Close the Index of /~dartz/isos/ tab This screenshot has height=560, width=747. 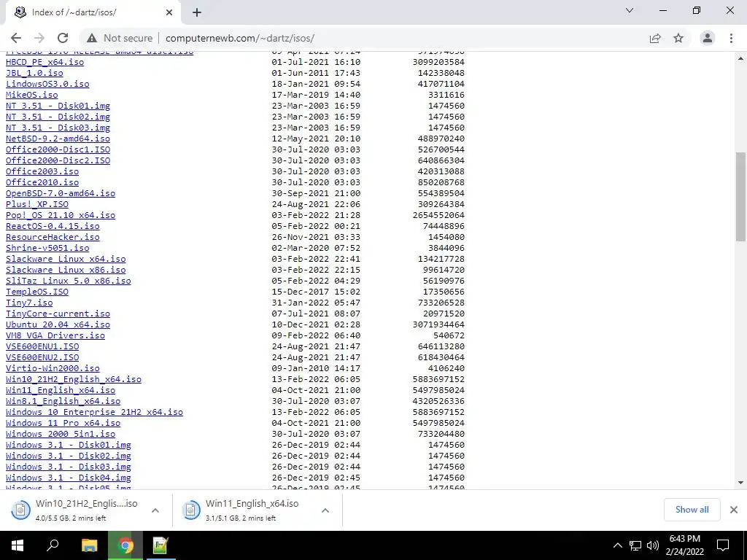click(x=169, y=12)
